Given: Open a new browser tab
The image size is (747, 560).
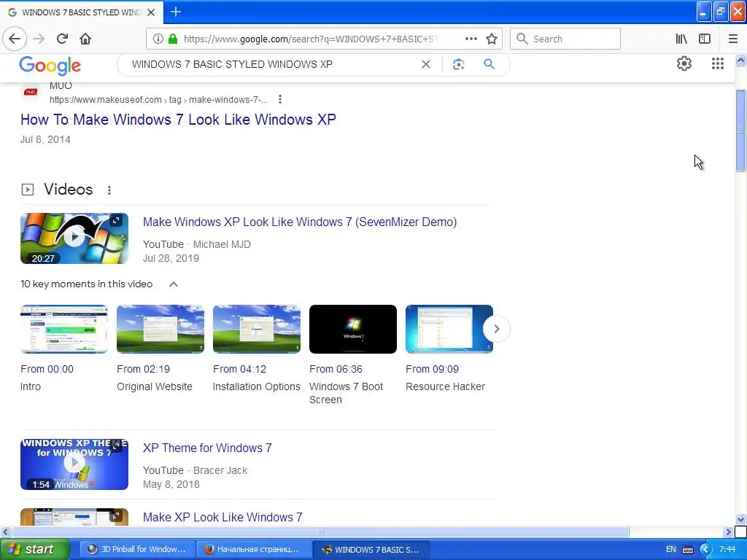Looking at the screenshot, I should pyautogui.click(x=176, y=12).
